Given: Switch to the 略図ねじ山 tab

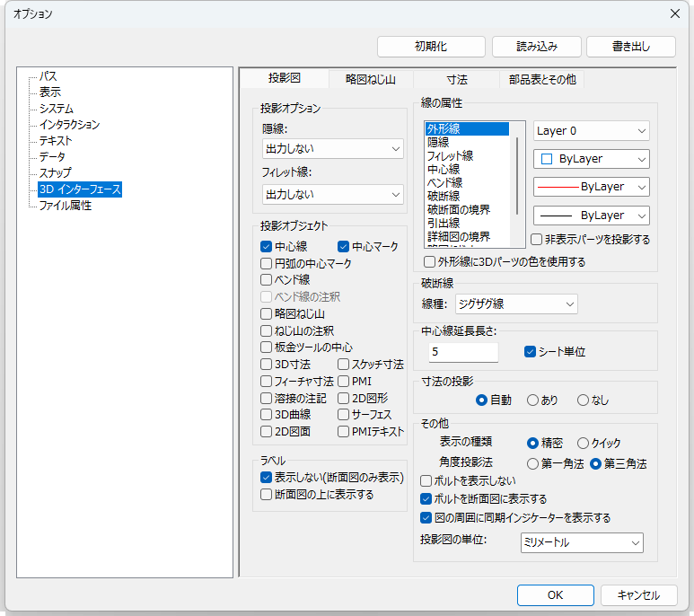Looking at the screenshot, I should tap(370, 79).
